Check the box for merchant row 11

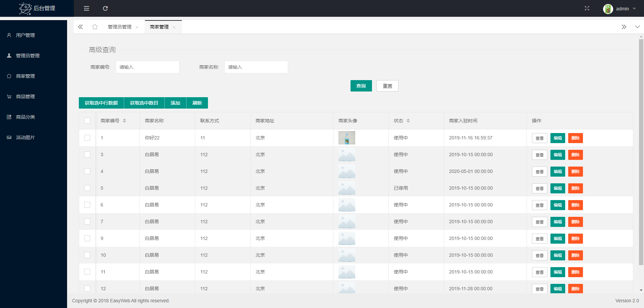point(87,272)
